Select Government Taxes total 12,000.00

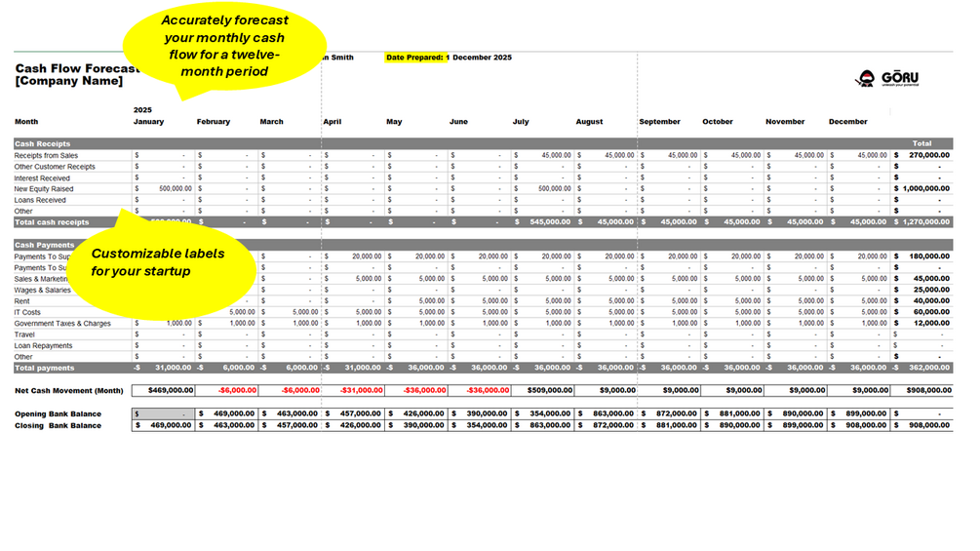922,324
